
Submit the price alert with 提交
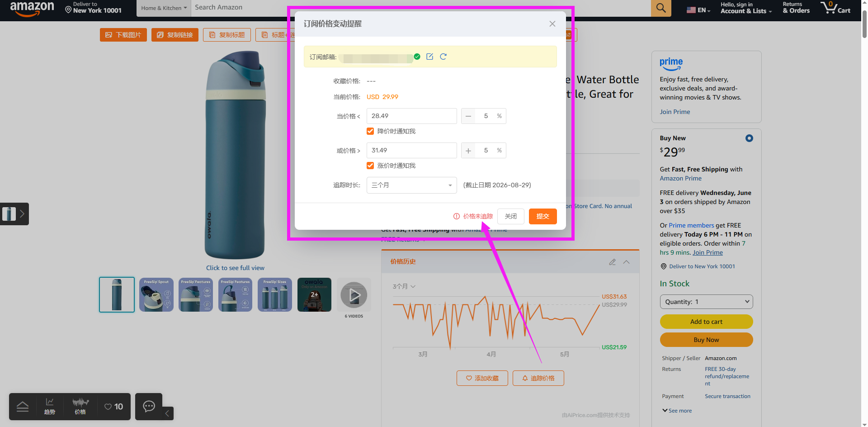[542, 216]
